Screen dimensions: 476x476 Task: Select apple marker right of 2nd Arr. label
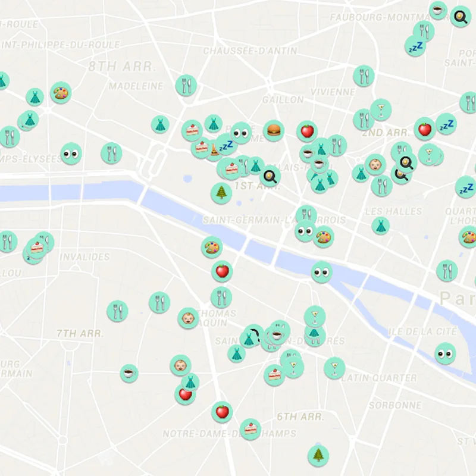[x=425, y=129]
